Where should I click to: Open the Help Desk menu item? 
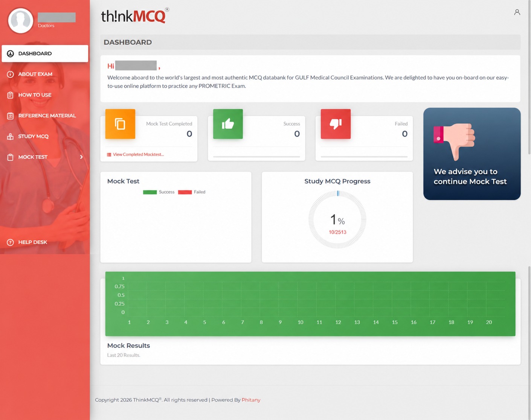coord(45,242)
